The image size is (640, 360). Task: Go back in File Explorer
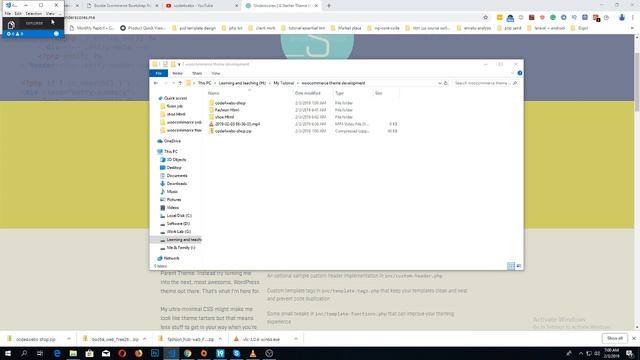pyautogui.click(x=156, y=83)
